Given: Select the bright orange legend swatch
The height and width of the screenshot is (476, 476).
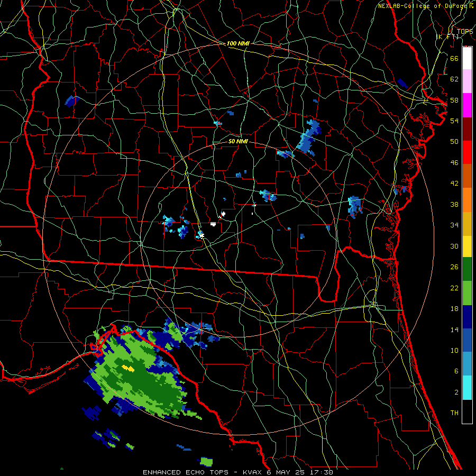Looking at the screenshot, I should [467, 200].
